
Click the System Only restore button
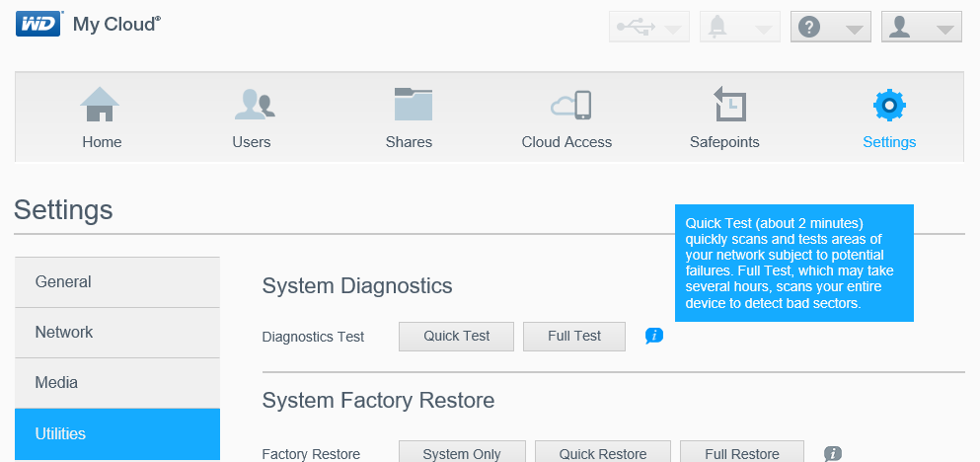tap(462, 453)
